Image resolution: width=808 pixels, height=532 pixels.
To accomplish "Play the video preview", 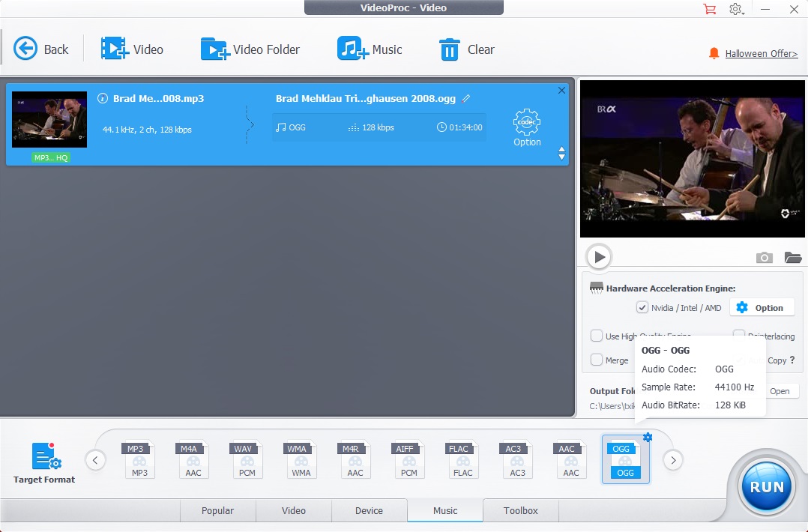I will [598, 256].
